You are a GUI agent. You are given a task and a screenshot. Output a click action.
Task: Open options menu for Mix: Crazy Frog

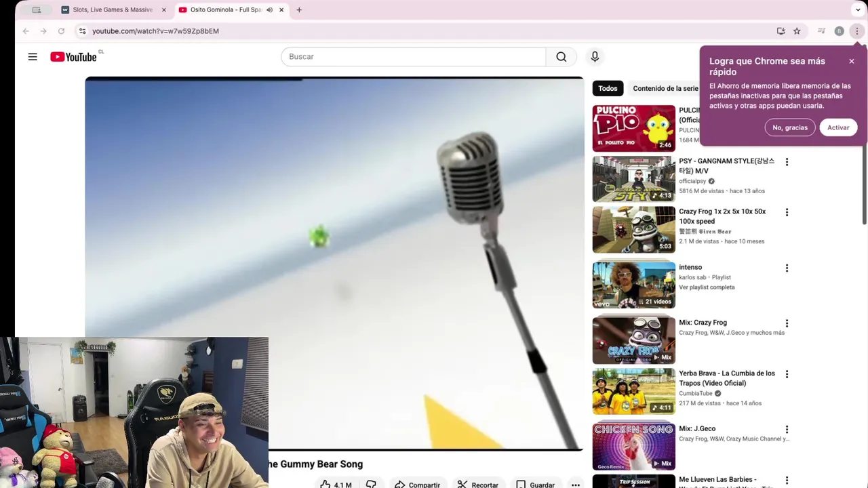[x=787, y=323]
